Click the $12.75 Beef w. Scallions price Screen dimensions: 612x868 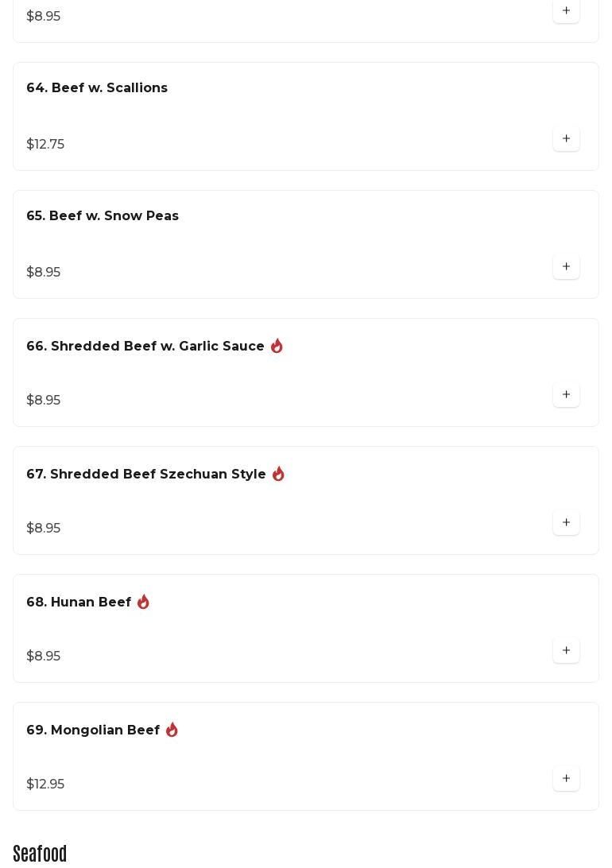coord(45,145)
